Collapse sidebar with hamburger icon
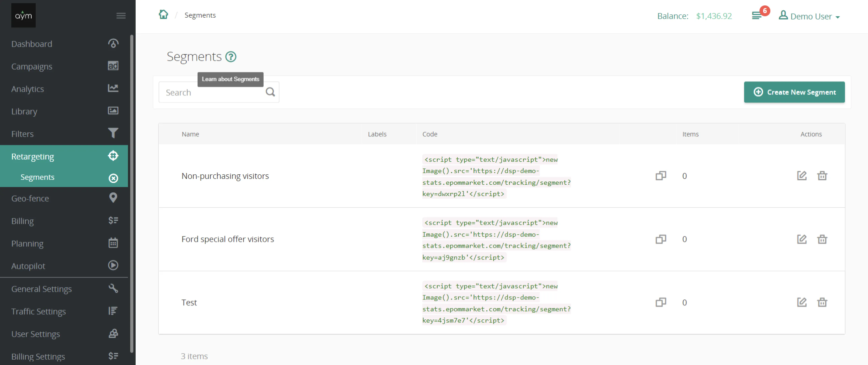This screenshot has height=365, width=868. click(121, 16)
